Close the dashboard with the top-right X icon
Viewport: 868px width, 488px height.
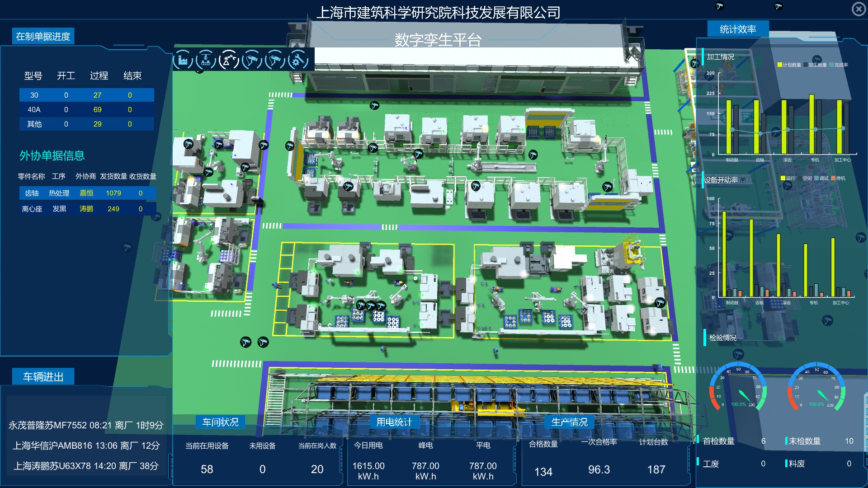pos(858,9)
